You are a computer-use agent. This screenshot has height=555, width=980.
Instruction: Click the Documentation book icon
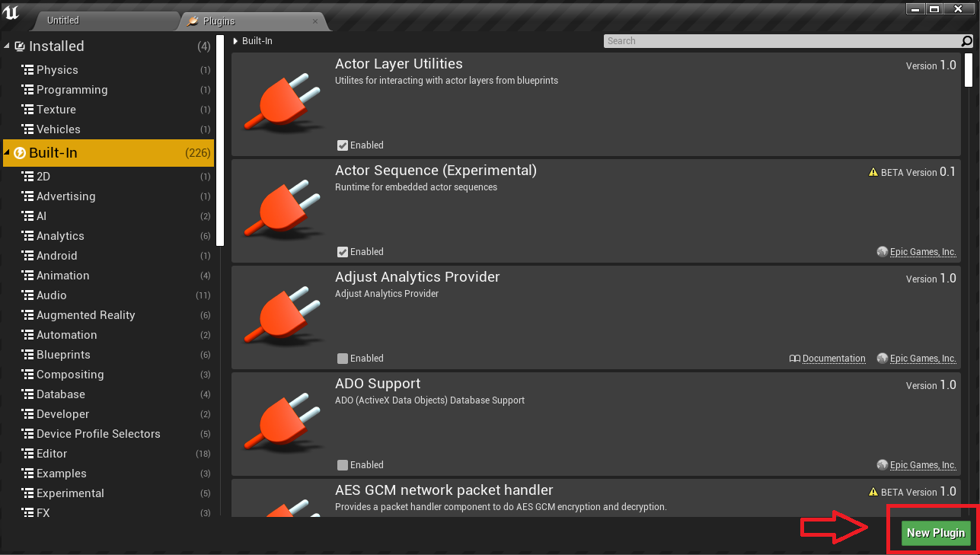[x=795, y=359]
